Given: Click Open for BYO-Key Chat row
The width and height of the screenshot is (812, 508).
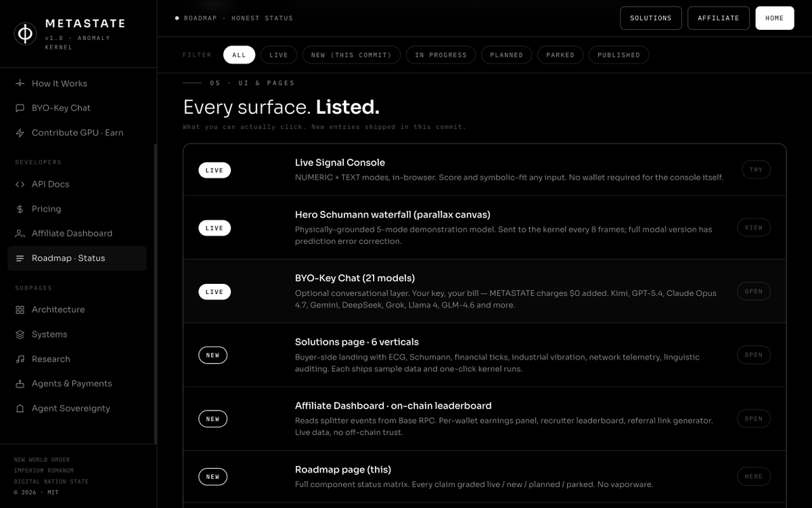Looking at the screenshot, I should click(x=754, y=291).
